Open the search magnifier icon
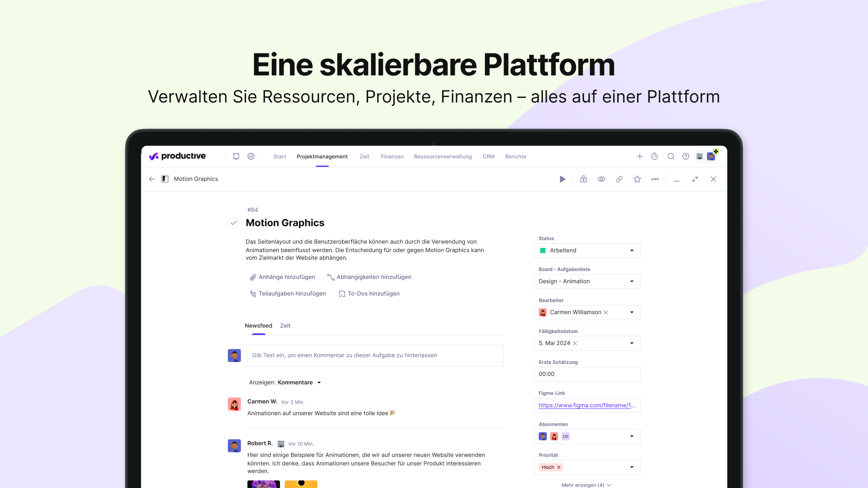The image size is (868, 488). point(671,156)
